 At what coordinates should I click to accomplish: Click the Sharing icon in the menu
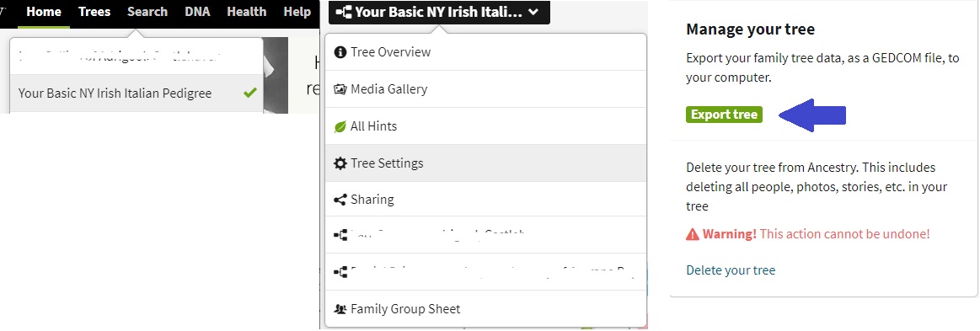(340, 200)
